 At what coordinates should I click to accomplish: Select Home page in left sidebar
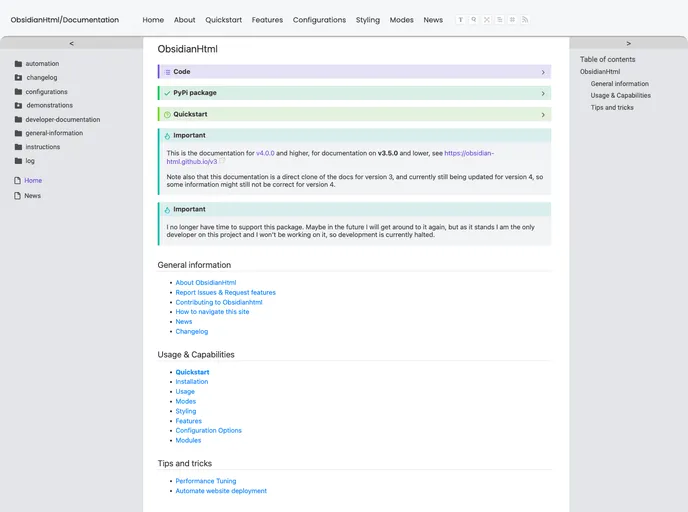coord(33,180)
